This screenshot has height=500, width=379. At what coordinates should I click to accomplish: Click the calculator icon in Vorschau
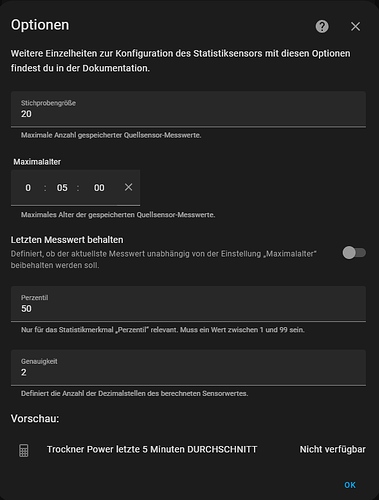coord(23,450)
